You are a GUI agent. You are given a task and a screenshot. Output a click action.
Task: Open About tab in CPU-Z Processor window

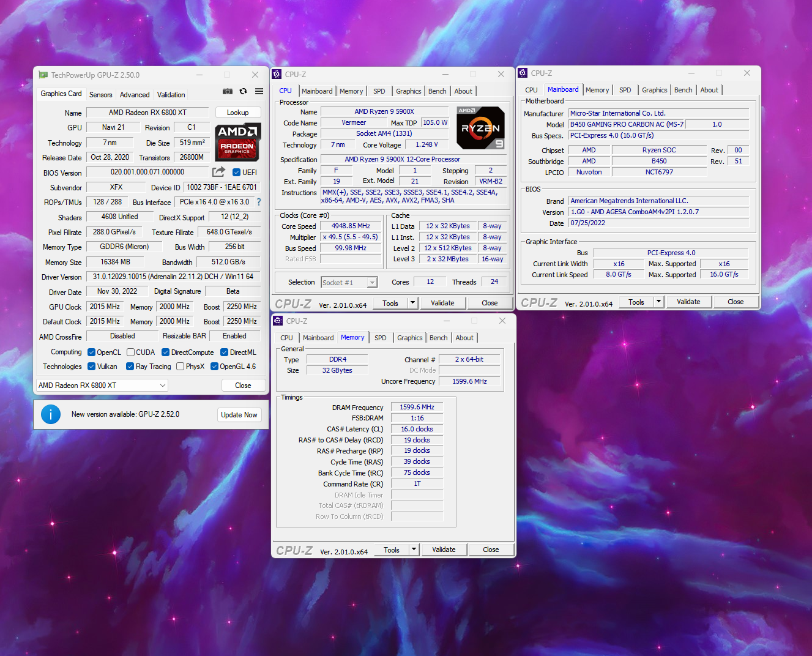463,91
